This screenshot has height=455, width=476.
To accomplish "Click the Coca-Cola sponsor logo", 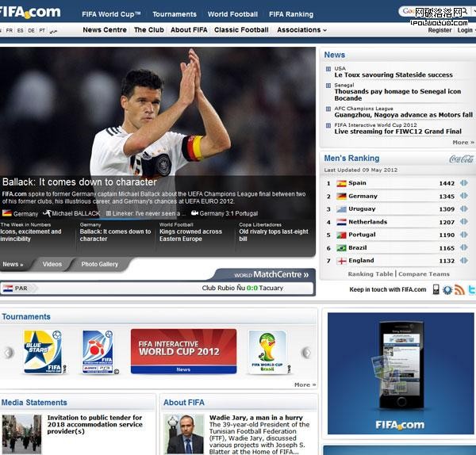I will 462,159.
